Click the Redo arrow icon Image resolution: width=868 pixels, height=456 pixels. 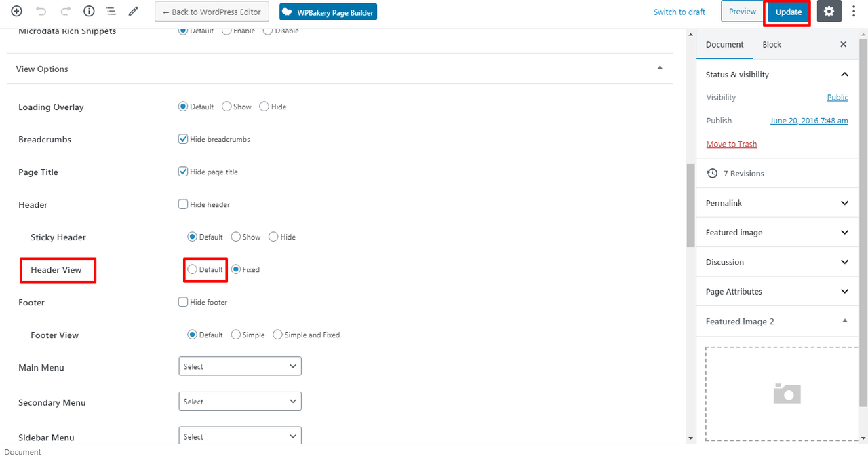(65, 12)
